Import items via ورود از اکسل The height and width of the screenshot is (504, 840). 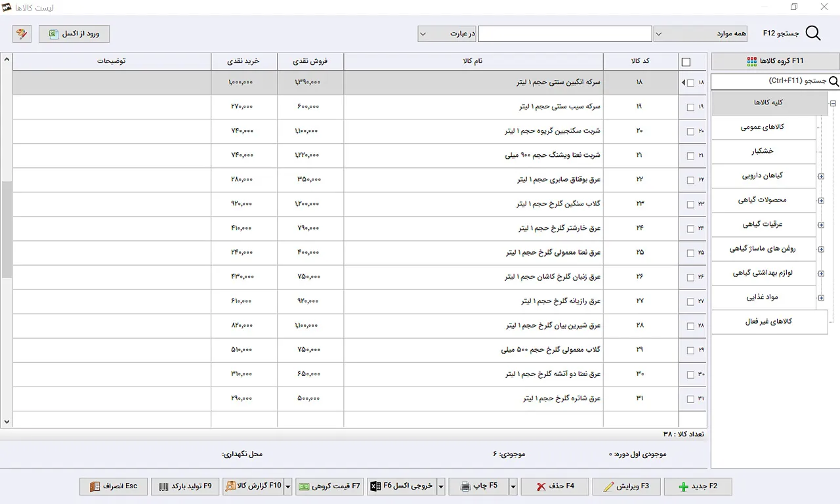(74, 33)
